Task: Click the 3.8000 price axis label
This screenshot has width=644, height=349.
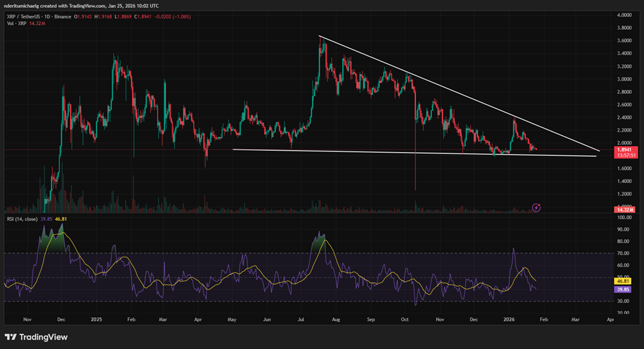Action: (x=624, y=28)
